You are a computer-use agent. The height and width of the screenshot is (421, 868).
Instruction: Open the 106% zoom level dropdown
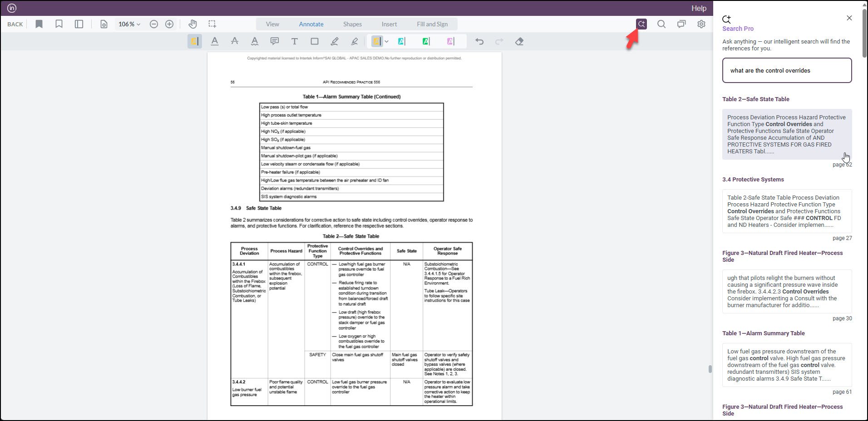tap(129, 24)
